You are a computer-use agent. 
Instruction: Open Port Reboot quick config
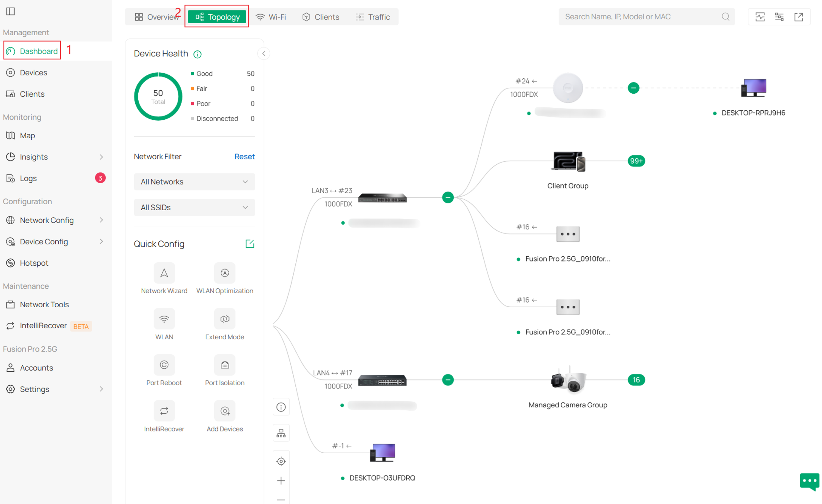pyautogui.click(x=164, y=365)
